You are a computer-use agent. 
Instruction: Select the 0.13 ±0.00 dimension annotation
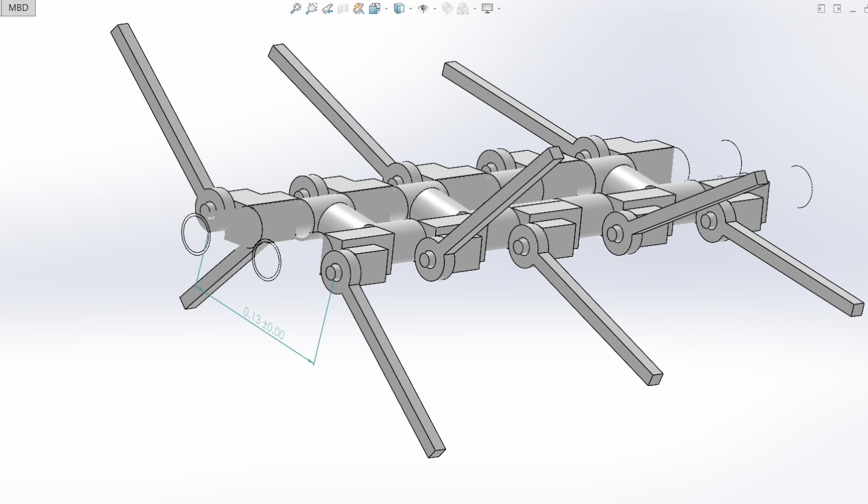[264, 323]
